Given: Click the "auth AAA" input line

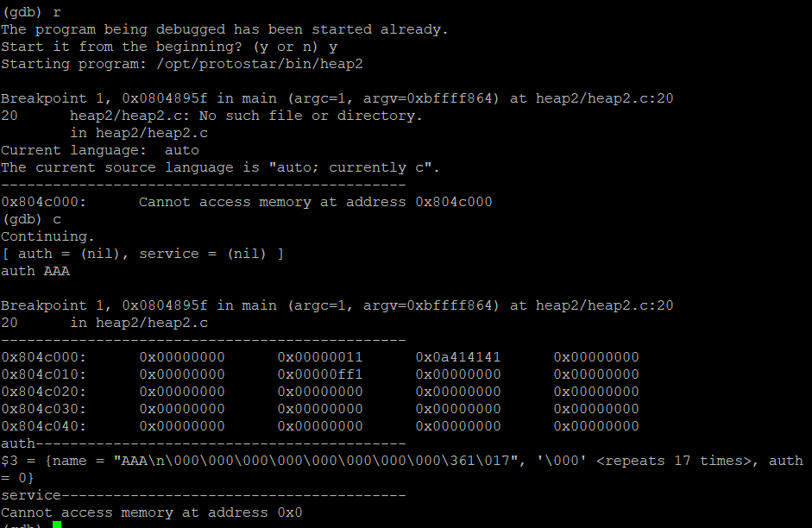Looking at the screenshot, I should click(35, 271).
